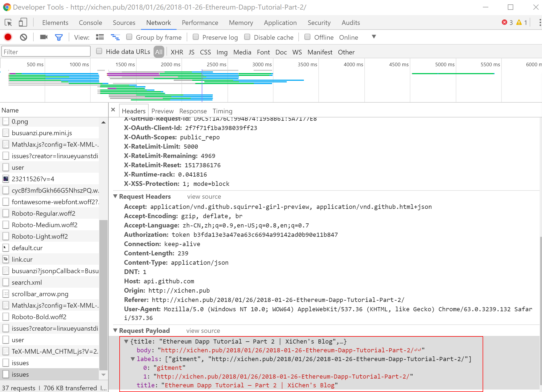Enable Preserve log checkbox
The width and height of the screenshot is (542, 392).
point(196,37)
